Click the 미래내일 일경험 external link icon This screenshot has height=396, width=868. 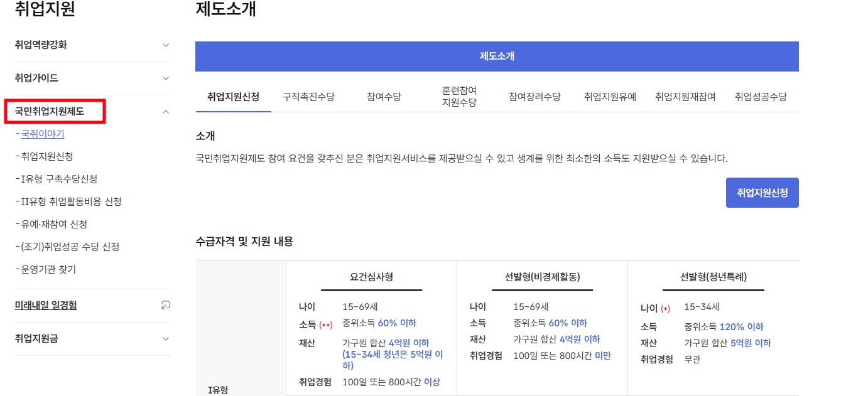[x=166, y=305]
